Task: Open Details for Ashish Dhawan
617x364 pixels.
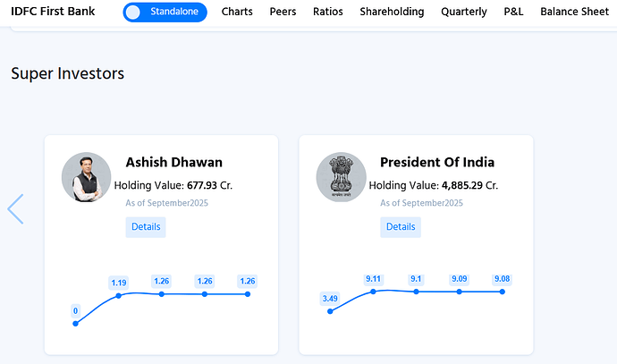Action: click(x=146, y=227)
